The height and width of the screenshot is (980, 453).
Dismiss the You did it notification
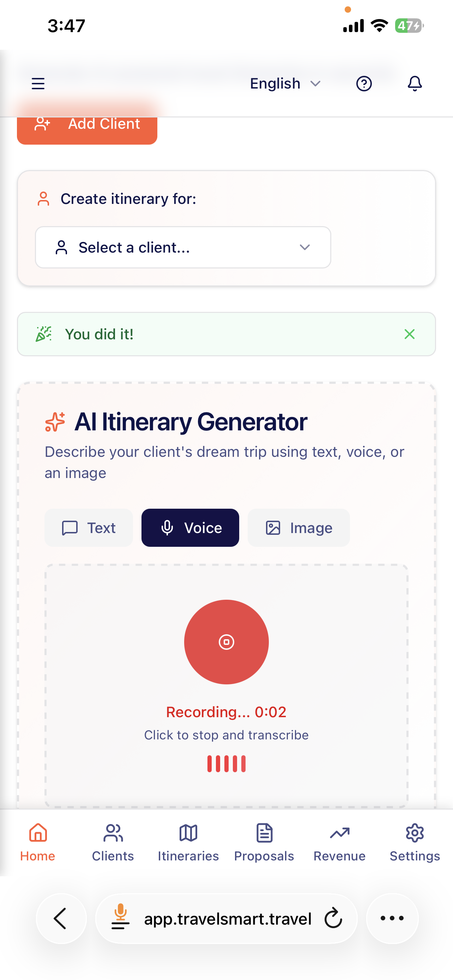(x=409, y=334)
